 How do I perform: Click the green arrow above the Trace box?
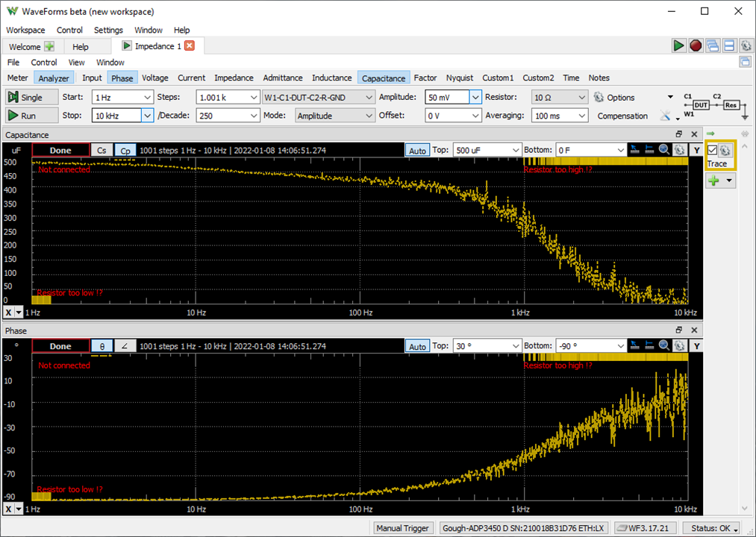pos(710,134)
